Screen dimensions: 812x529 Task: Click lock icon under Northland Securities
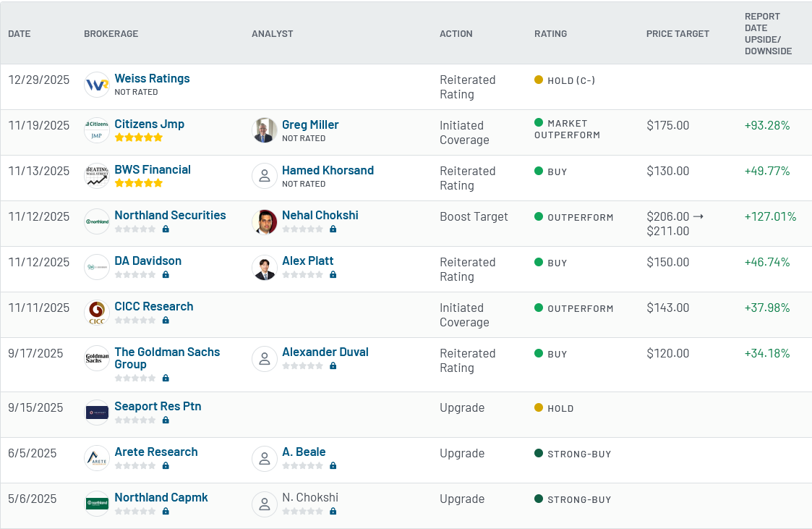[x=166, y=229]
